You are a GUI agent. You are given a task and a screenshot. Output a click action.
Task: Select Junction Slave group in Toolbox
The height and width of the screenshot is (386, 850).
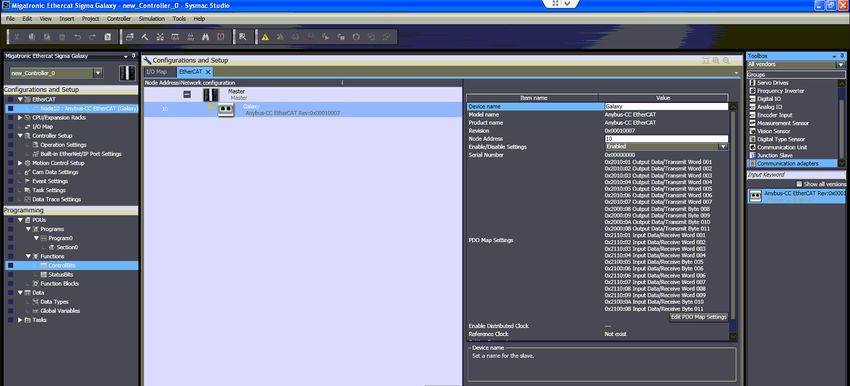(x=775, y=156)
